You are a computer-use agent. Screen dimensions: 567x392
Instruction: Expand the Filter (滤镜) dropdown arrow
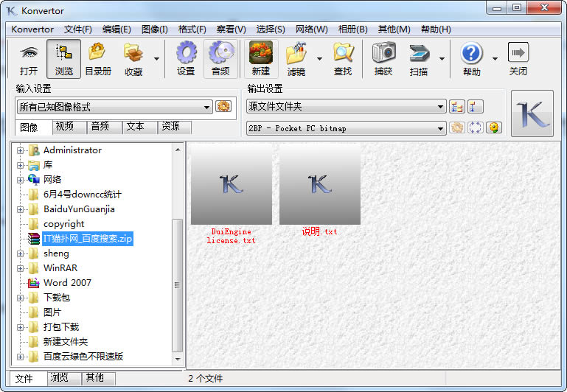319,58
